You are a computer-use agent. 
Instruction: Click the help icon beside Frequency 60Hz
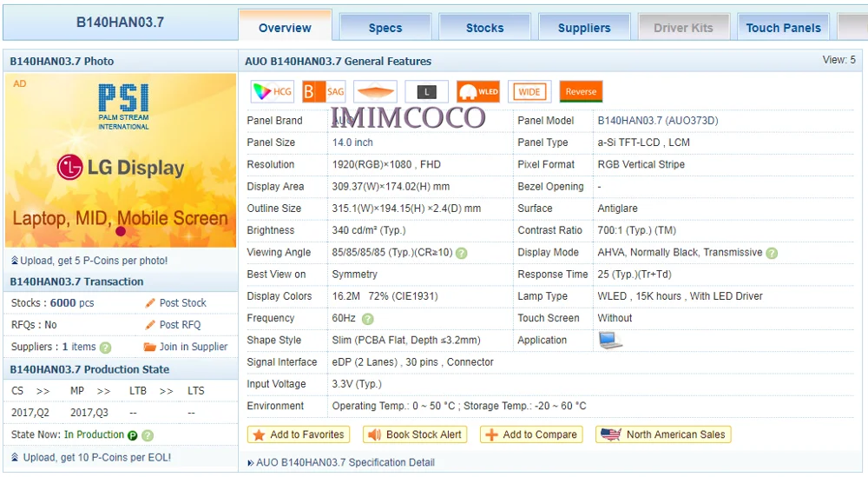tap(367, 319)
